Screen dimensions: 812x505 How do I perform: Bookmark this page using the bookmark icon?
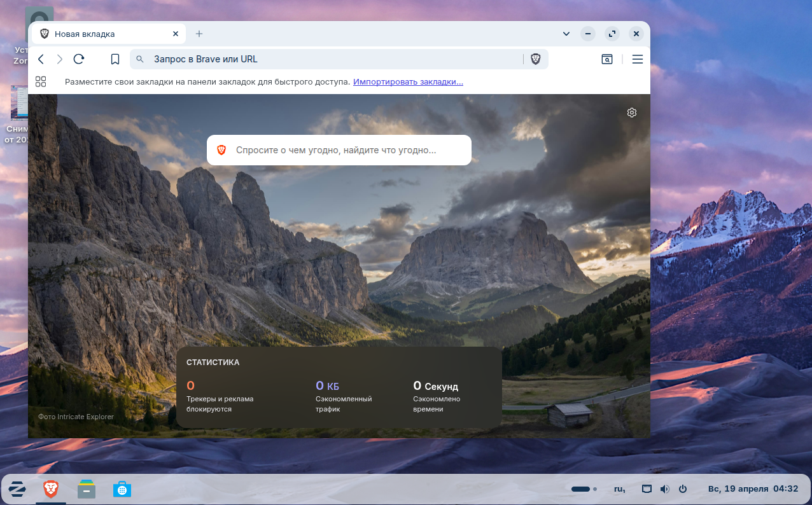[115, 59]
